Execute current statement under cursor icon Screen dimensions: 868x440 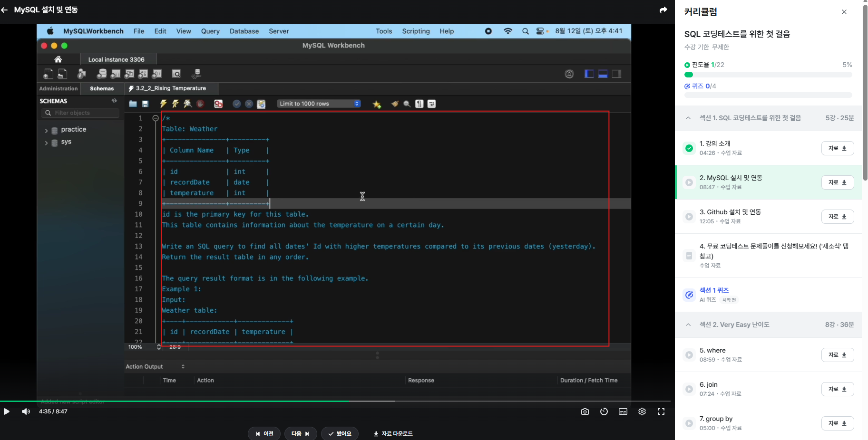click(176, 104)
